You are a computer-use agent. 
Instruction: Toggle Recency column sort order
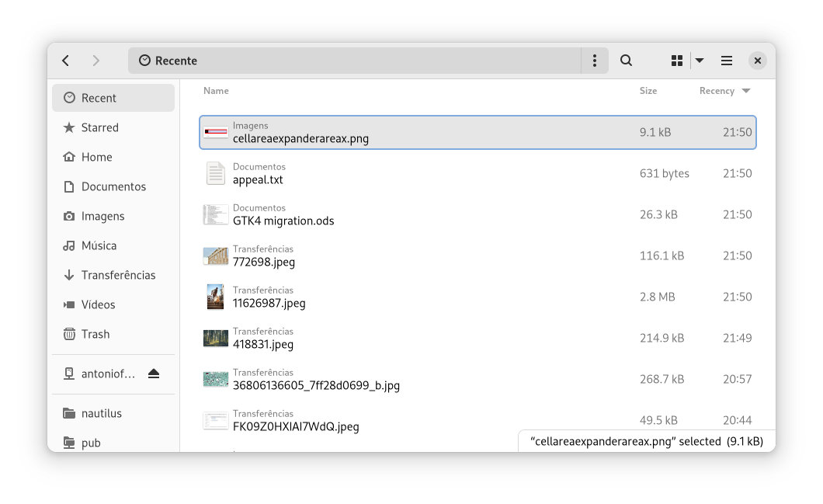(x=724, y=90)
